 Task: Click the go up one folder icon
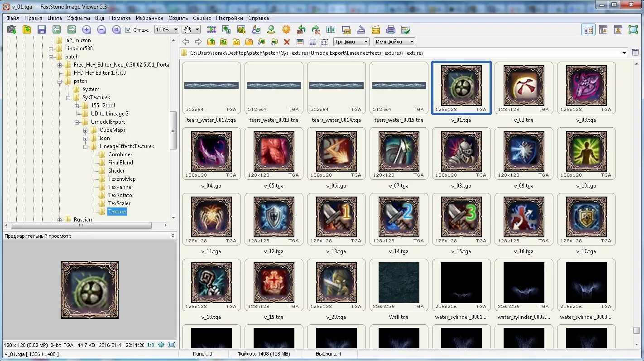[x=211, y=42]
